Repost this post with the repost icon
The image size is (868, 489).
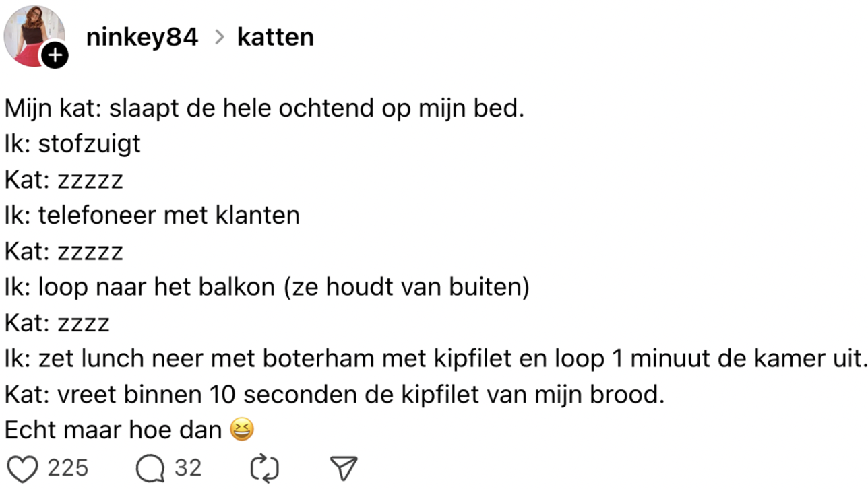pyautogui.click(x=264, y=466)
